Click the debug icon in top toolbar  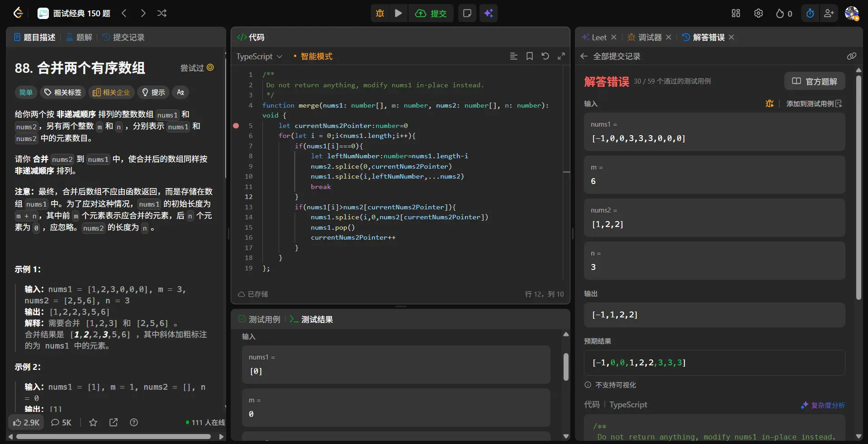point(380,13)
